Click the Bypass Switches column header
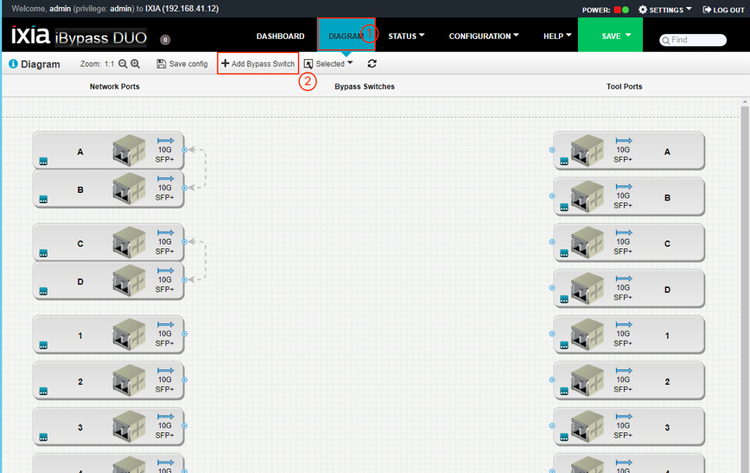750x473 pixels. [364, 87]
